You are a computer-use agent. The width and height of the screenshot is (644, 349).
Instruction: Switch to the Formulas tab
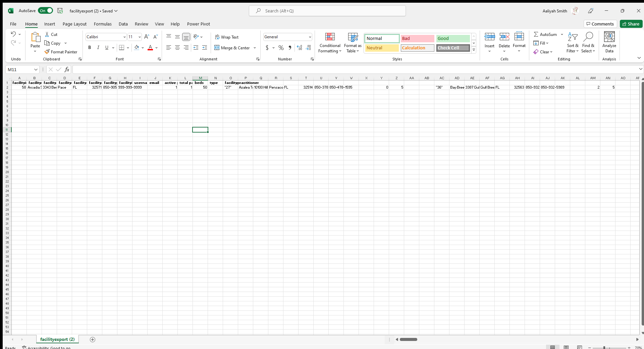coord(103,24)
